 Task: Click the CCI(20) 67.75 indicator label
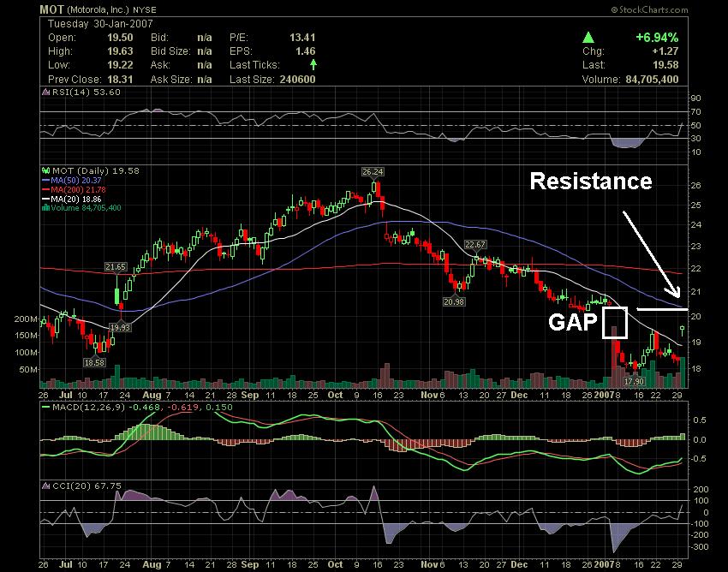click(87, 486)
